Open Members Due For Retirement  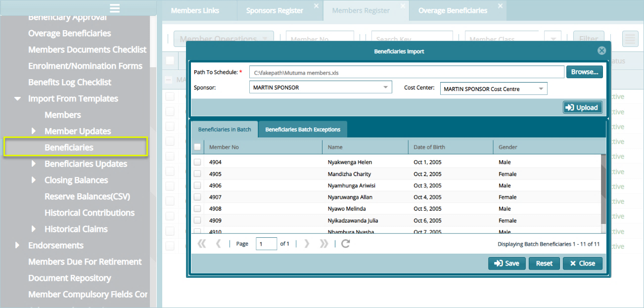tap(85, 262)
